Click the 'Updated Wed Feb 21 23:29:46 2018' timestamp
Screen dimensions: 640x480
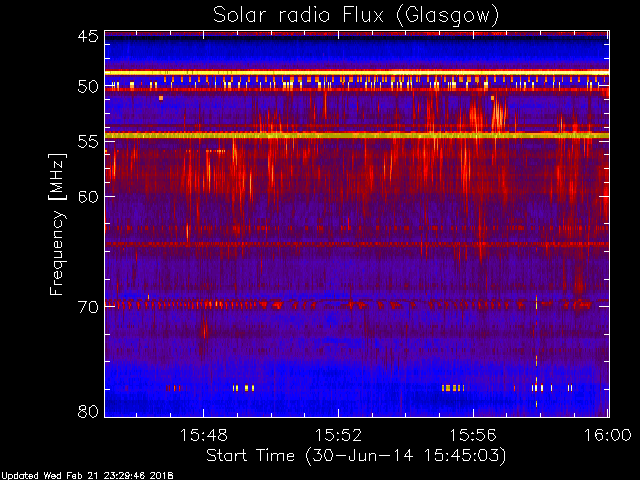point(87,476)
